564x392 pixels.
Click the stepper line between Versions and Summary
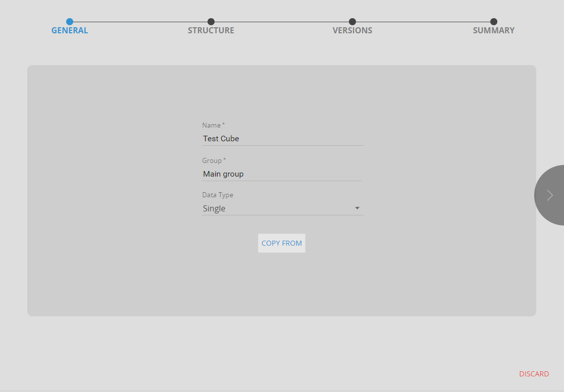pos(423,22)
